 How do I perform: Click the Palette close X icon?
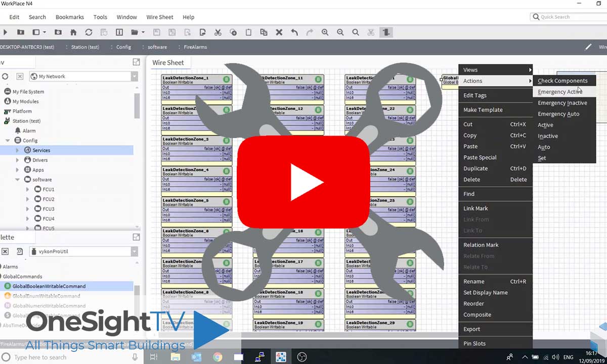pos(5,251)
